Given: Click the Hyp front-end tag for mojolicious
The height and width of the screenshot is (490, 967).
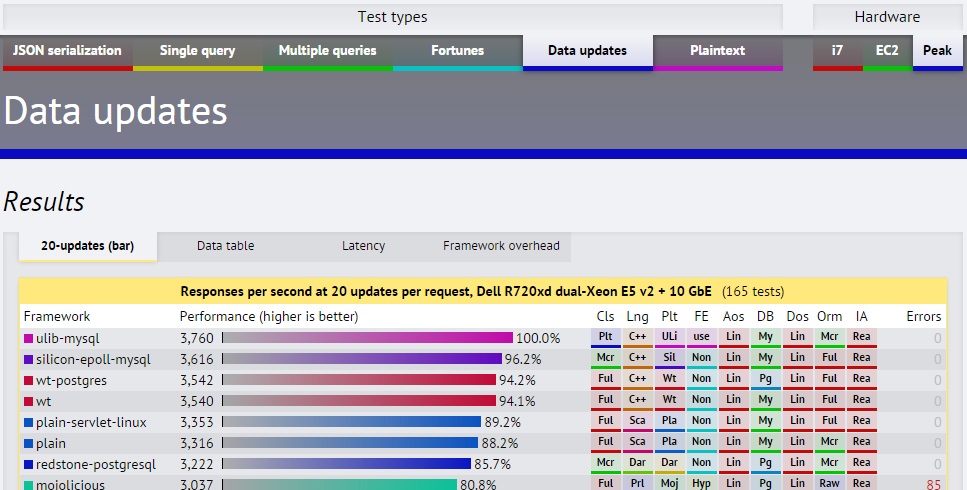Looking at the screenshot, I should click(x=701, y=483).
